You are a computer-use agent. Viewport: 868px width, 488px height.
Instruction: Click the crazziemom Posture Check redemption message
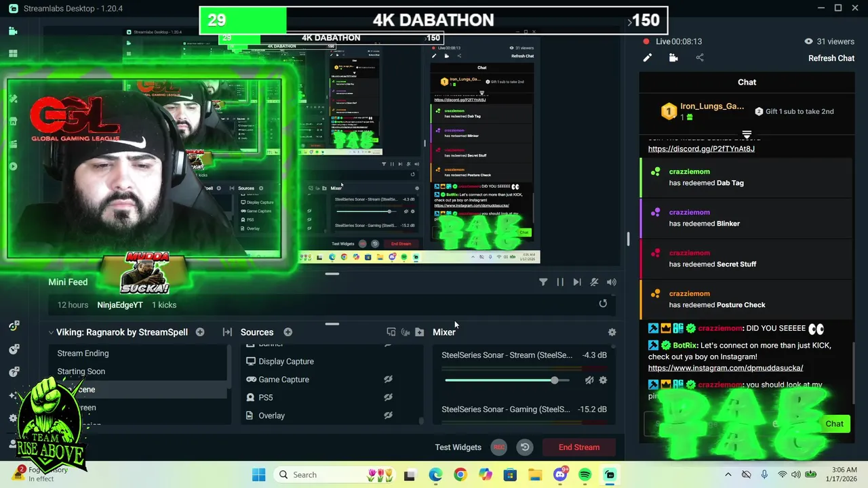tap(746, 300)
